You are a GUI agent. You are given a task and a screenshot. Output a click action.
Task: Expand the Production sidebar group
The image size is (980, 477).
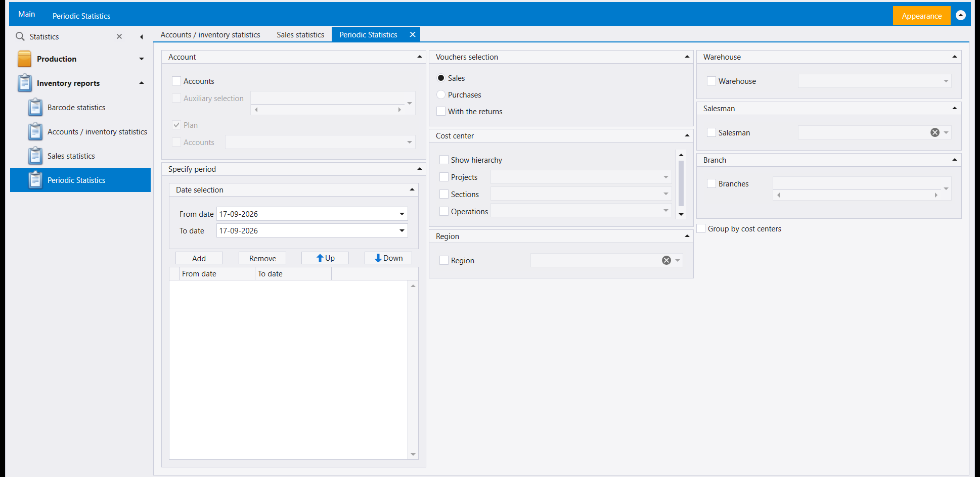click(x=142, y=59)
